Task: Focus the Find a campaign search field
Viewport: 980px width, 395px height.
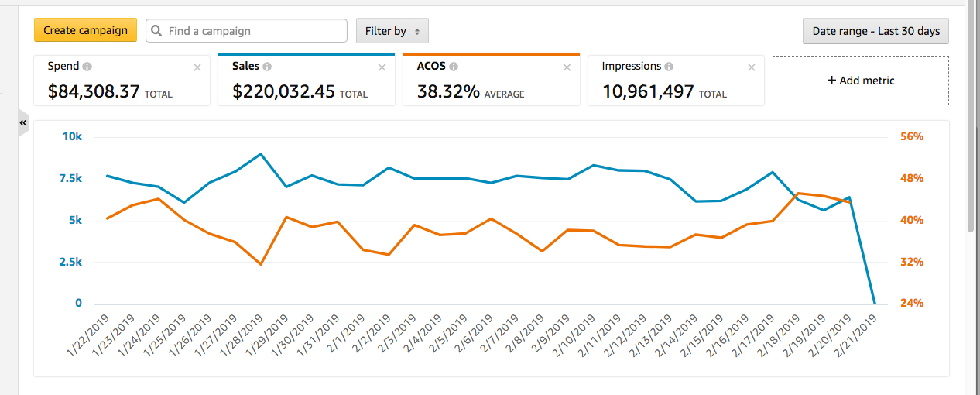Action: pyautogui.click(x=246, y=31)
